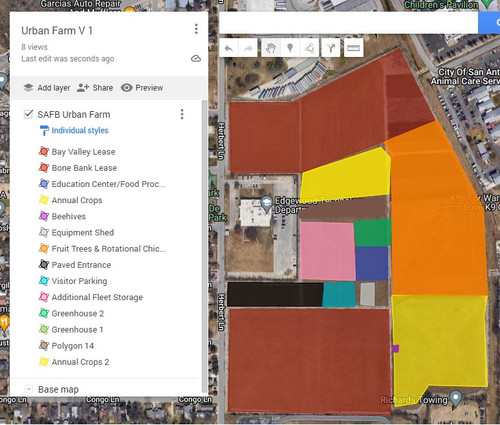
Task: Click the pink Fleet Storage polygon on map
Action: click(327, 251)
